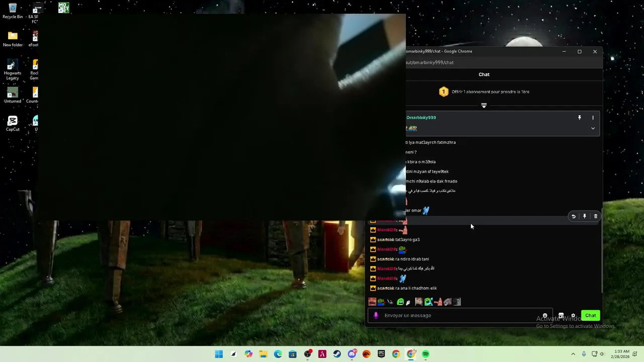Viewport: 644px width, 362px height.
Task: Switch to OBS Studio in the taskbar
Action: click(307, 354)
